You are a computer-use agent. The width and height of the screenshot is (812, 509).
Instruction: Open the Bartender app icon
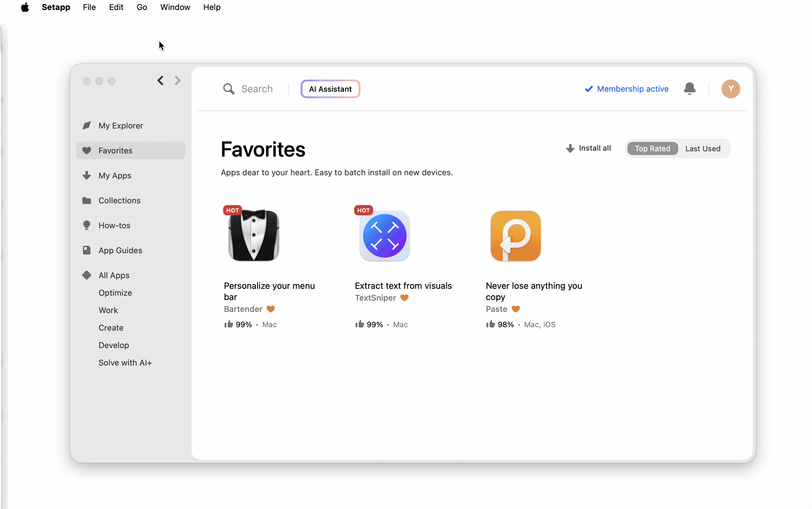coord(254,236)
